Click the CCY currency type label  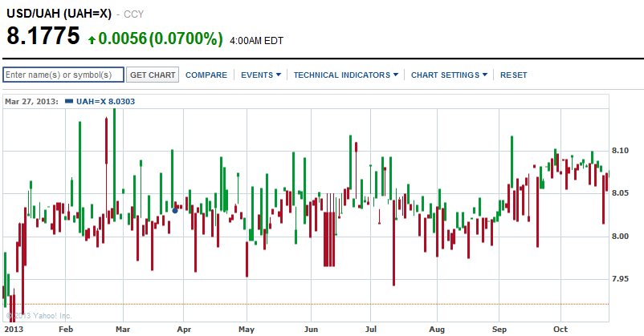[133, 14]
